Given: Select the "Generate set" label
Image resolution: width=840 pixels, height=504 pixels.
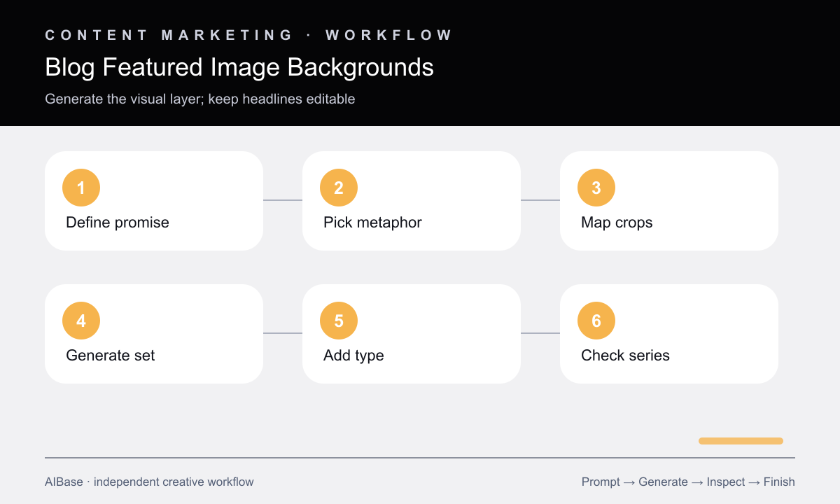Looking at the screenshot, I should (111, 356).
